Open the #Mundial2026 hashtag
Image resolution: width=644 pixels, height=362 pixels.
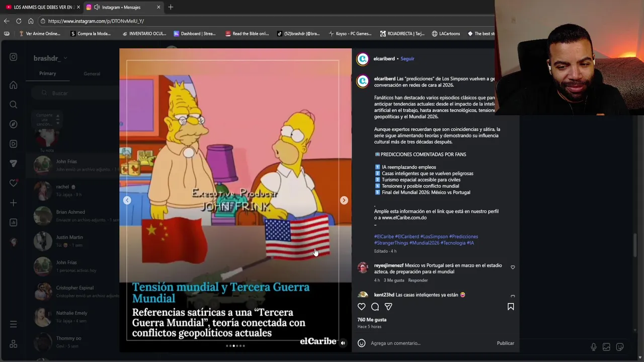pos(424,243)
